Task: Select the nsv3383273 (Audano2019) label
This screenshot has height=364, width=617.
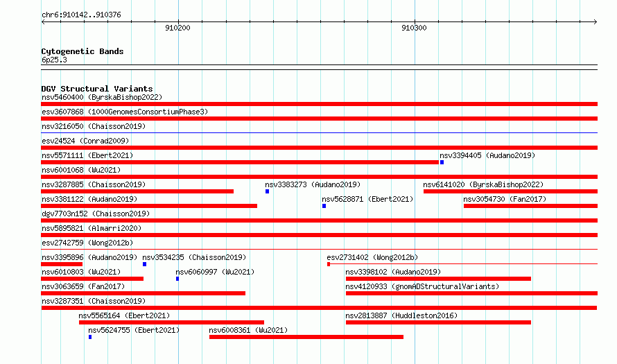Action: 313,184
